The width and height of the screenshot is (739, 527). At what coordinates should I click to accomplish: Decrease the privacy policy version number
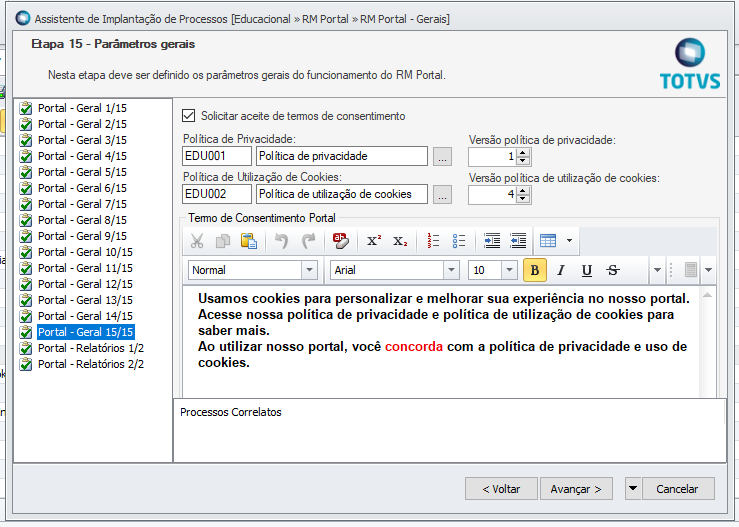tap(523, 161)
